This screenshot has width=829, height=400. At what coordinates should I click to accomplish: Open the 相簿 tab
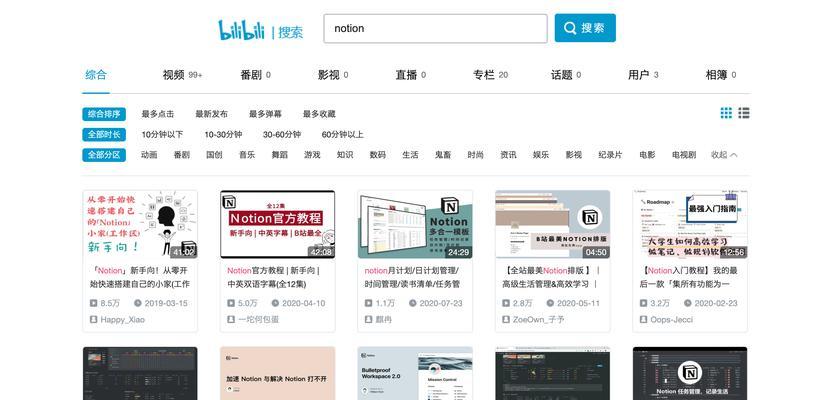coord(721,75)
